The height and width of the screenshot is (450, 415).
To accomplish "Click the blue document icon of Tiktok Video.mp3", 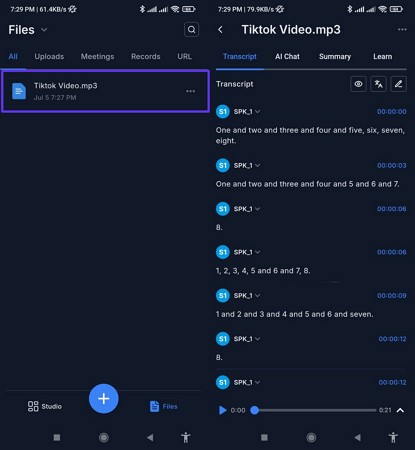I will [x=19, y=91].
